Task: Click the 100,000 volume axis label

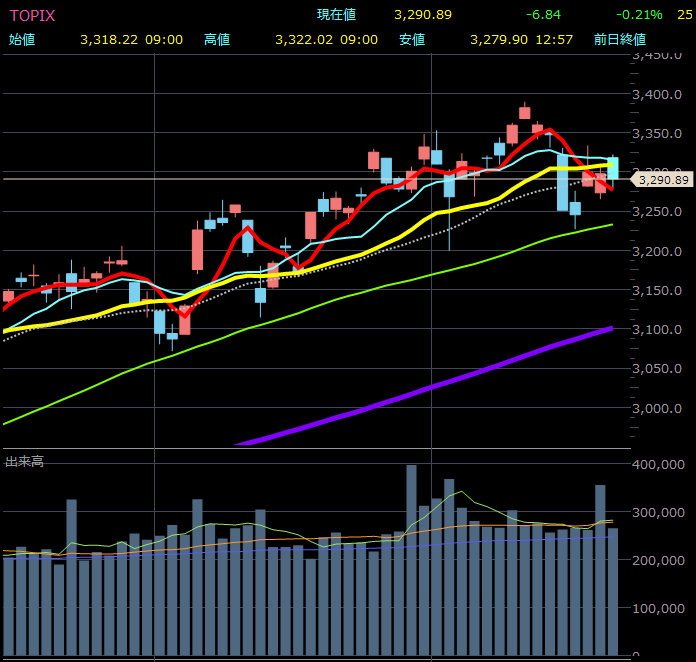Action: (663, 608)
